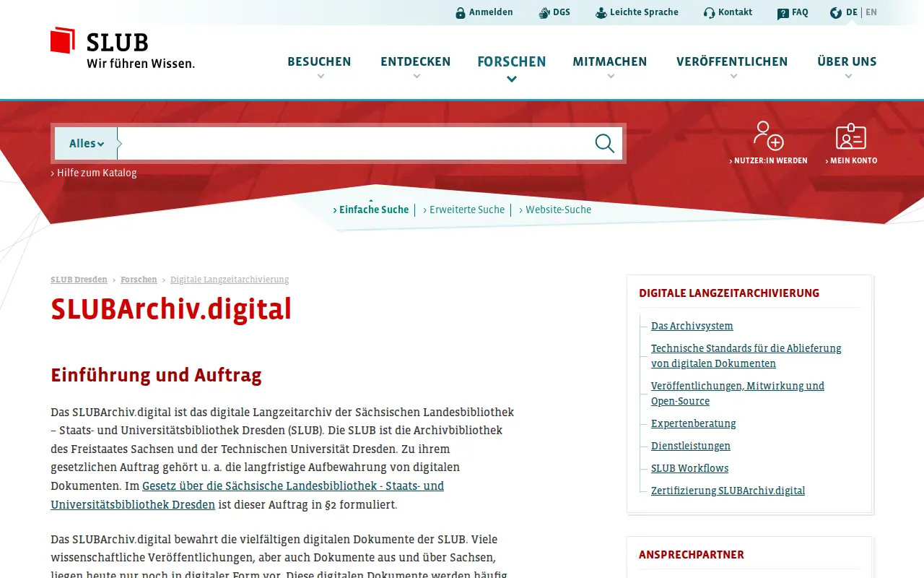Click the Nutzer:in werden person icon
This screenshot has height=578, width=924.
tap(768, 136)
